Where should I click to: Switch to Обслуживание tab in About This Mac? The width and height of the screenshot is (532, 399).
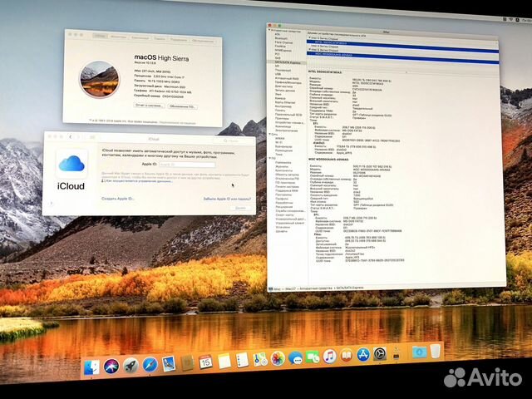(x=203, y=41)
